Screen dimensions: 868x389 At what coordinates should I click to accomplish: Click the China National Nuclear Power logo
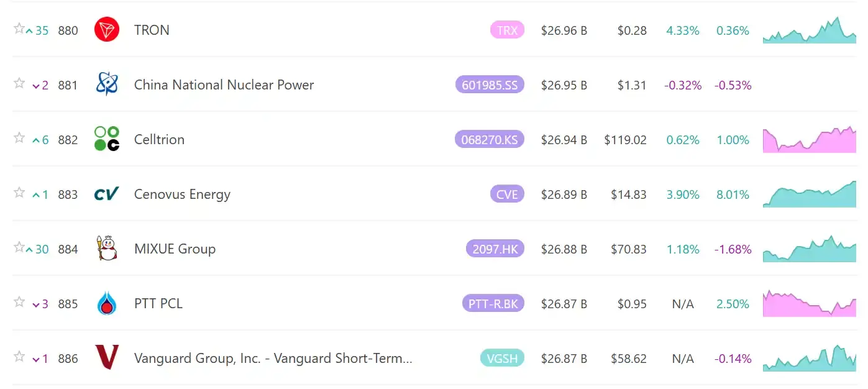pos(106,85)
